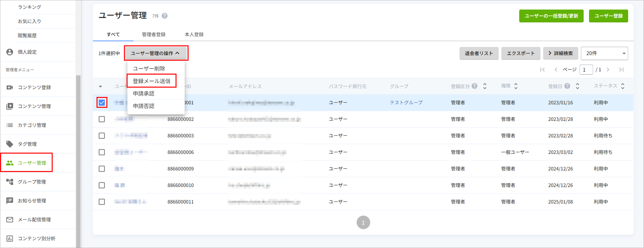
Task: Click the エクスポート button
Action: [521, 53]
